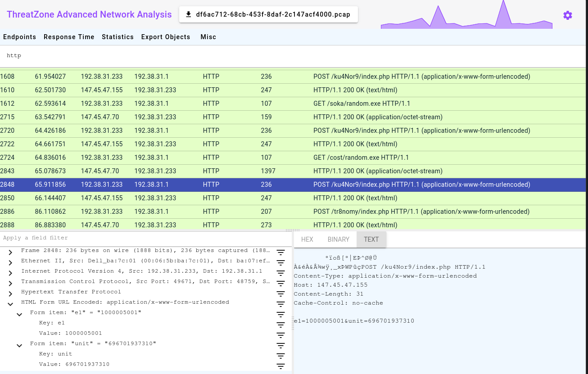588x374 pixels.
Task: Click the Value: 696701937310 tree entry
Action: pyautogui.click(x=74, y=364)
